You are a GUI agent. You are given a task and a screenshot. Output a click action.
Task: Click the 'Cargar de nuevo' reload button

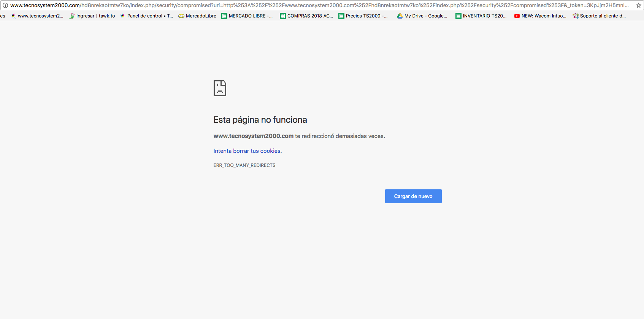[x=413, y=196]
